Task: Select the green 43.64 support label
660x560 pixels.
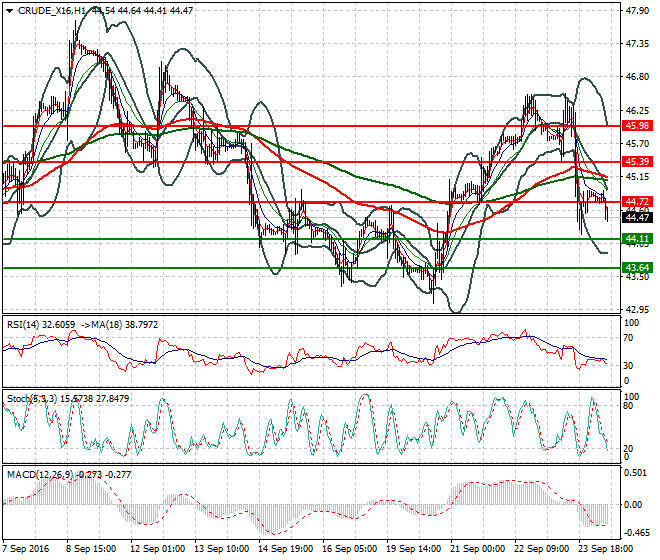Action: click(x=637, y=268)
